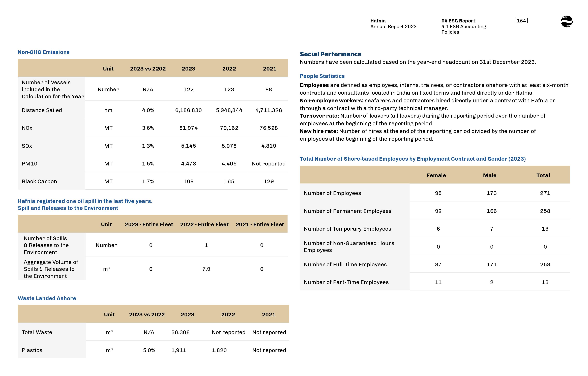This screenshot has height=376, width=588.
Task: Click the People Statistics subheading
Action: point(322,76)
